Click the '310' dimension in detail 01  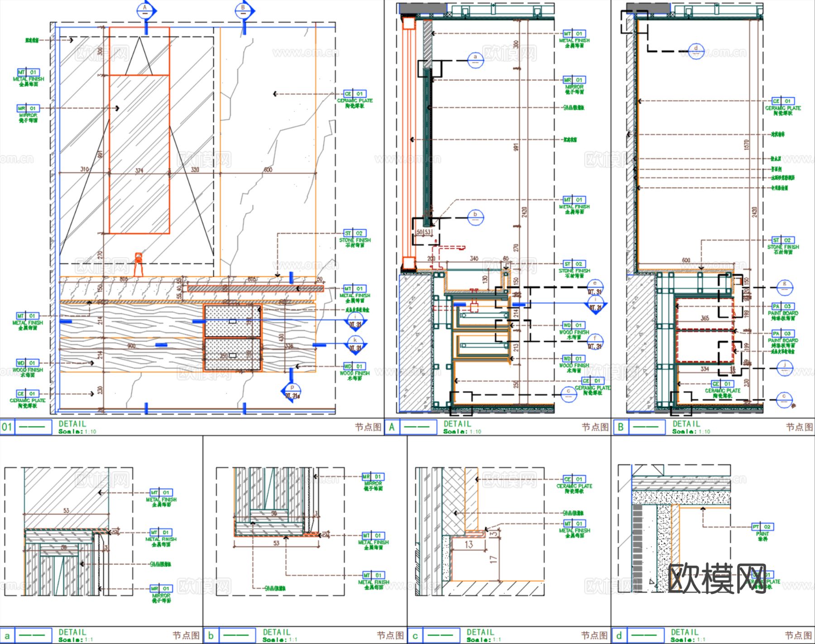85,169
